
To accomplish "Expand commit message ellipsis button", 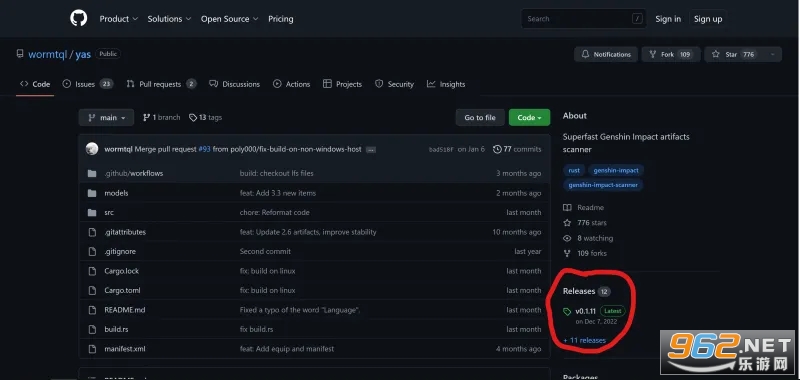I will coord(371,149).
